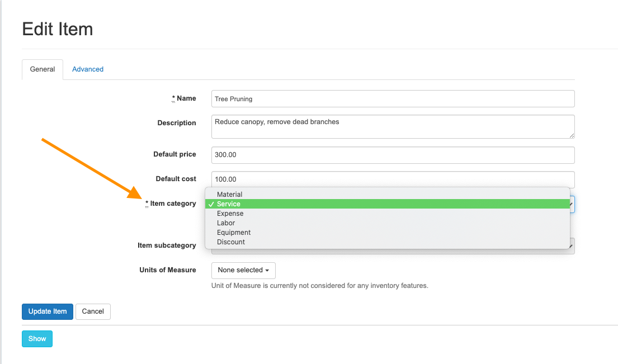Viewport: 618px width, 364px height.
Task: Click the Default price field
Action: click(x=393, y=155)
